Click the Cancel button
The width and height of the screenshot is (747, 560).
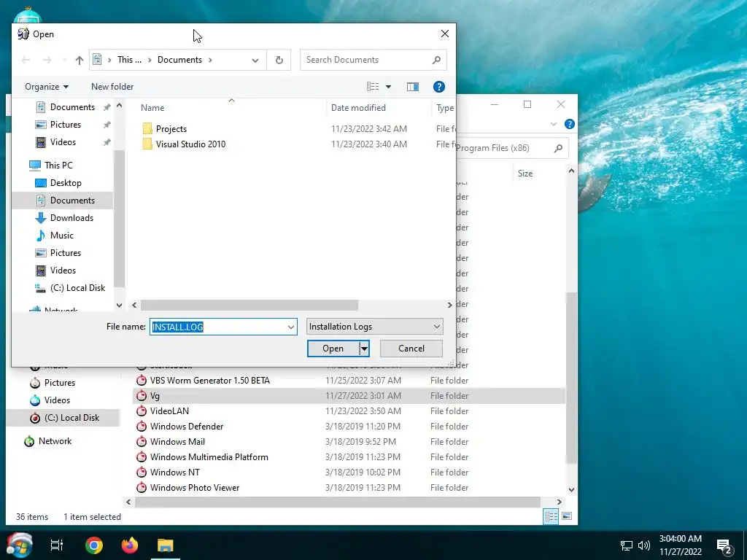[411, 349]
